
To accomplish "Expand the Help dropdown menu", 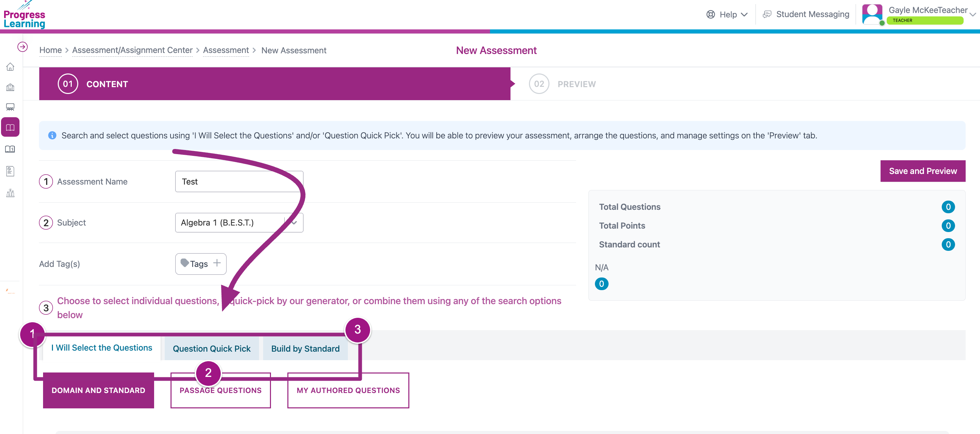I will tap(727, 14).
